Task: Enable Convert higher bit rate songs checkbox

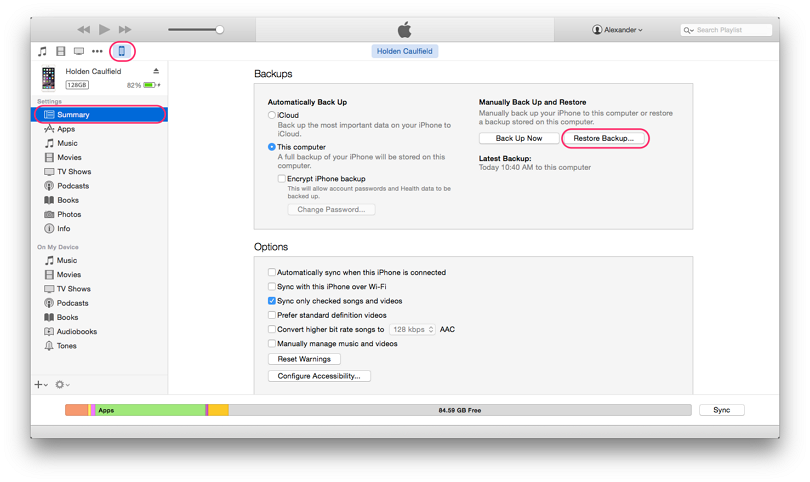Action: 272,329
